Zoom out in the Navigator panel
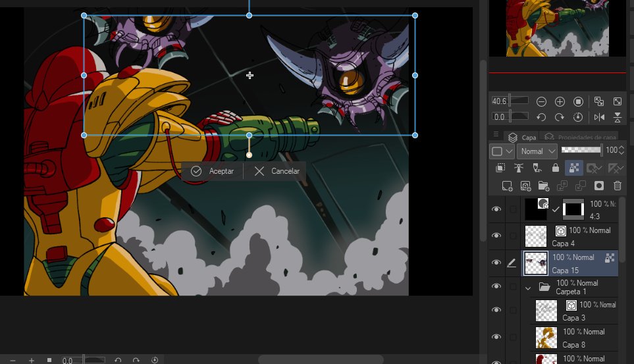Screen dimensions: 634x364 coord(541,101)
